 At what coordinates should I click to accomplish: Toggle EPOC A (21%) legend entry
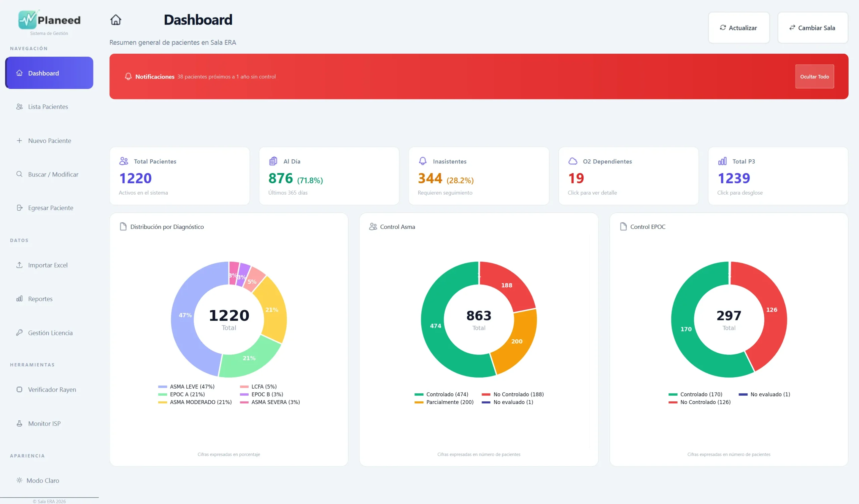181,395
